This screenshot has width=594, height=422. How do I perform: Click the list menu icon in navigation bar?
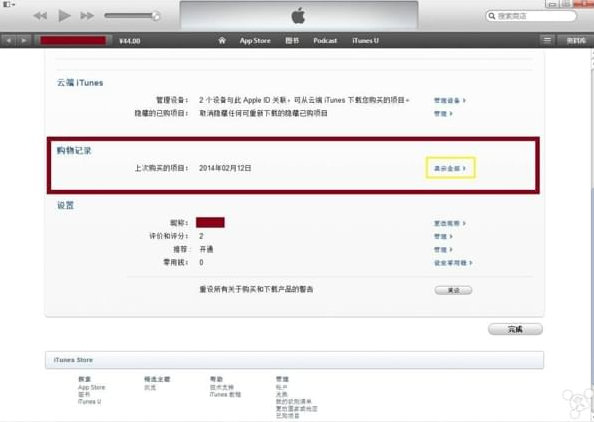click(x=547, y=40)
